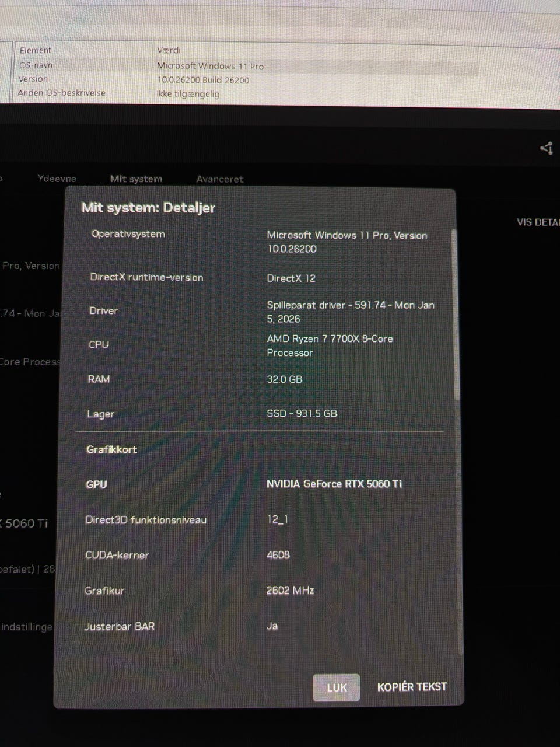Select the 4608 CUDA-kerner value
The width and height of the screenshot is (560, 747).
coord(278,554)
